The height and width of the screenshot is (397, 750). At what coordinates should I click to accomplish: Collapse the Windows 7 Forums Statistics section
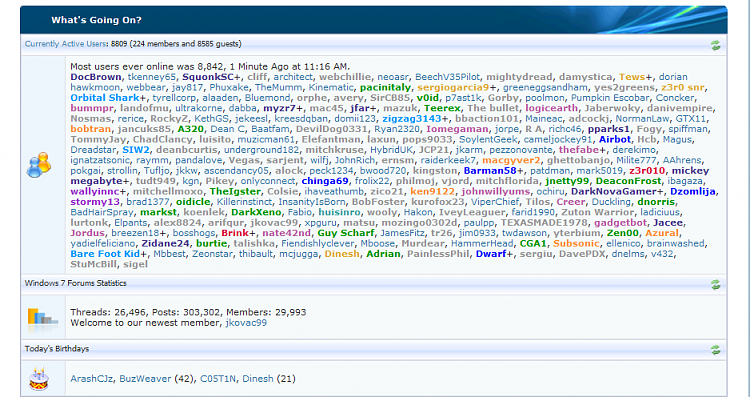[715, 285]
